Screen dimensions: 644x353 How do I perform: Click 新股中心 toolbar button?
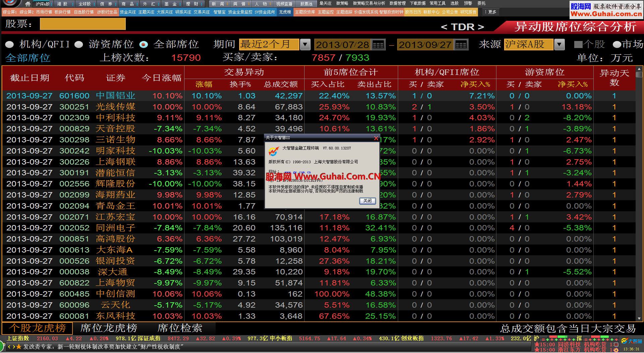(431, 12)
